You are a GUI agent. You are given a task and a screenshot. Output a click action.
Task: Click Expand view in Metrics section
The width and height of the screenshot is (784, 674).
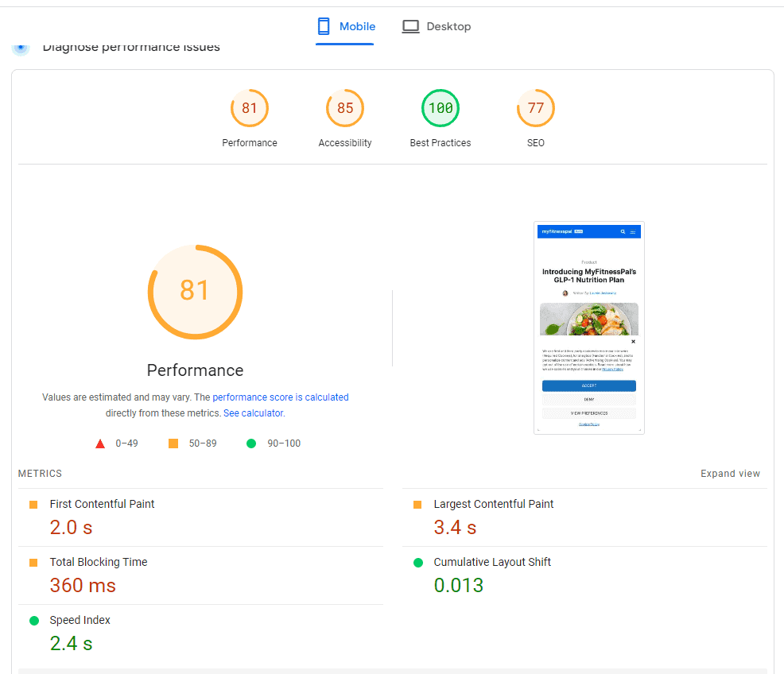pos(730,474)
